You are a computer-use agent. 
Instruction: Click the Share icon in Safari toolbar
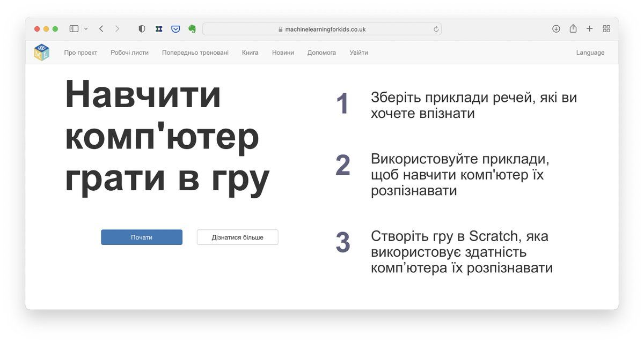[x=573, y=29]
